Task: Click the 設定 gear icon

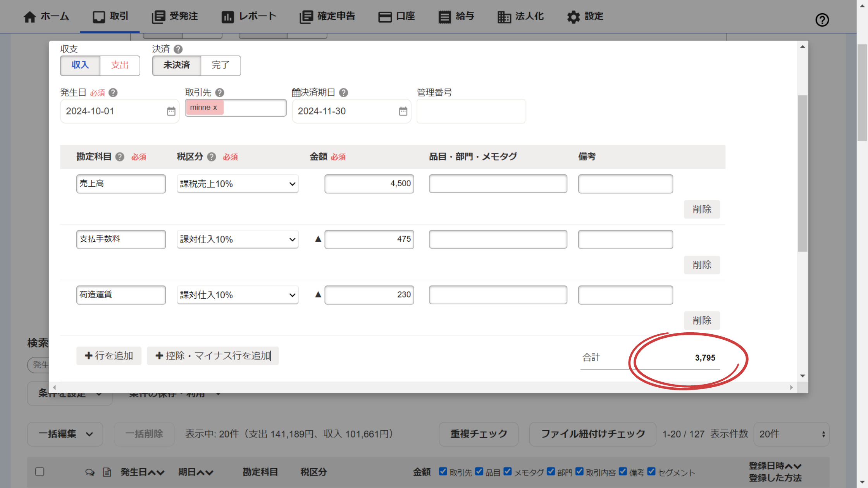Action: [x=573, y=17]
